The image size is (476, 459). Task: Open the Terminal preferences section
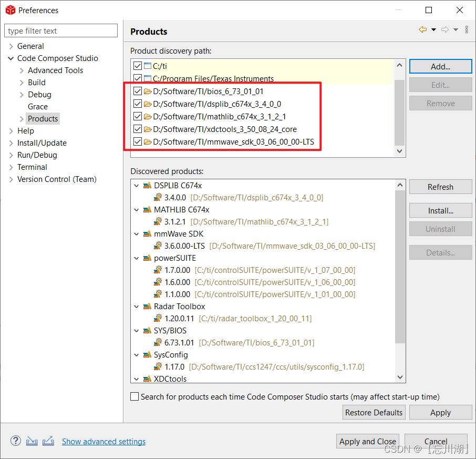coord(32,167)
